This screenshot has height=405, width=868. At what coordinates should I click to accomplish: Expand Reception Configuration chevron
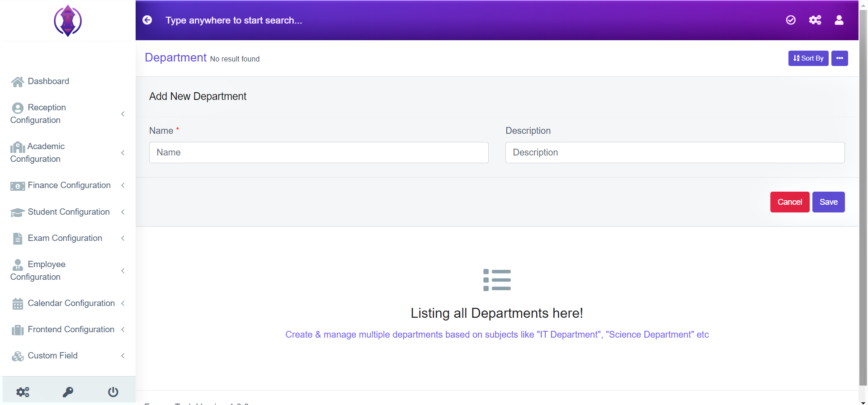coord(123,114)
